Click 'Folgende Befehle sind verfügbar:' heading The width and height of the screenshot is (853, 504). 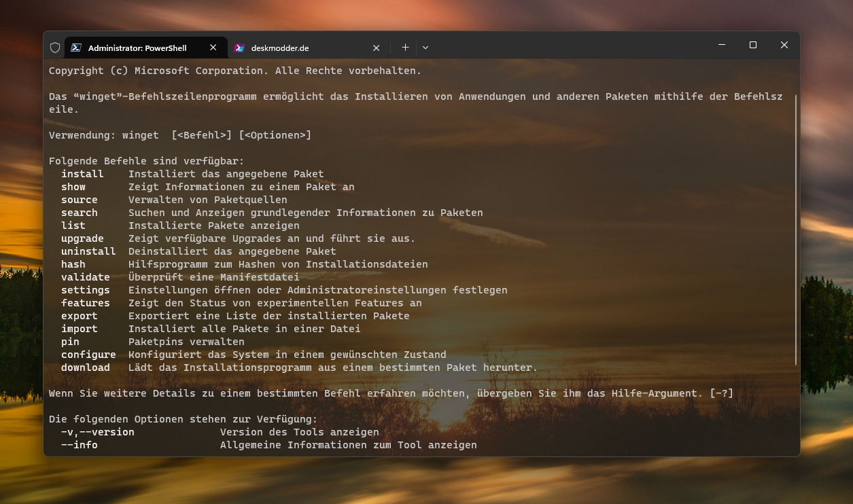pos(147,161)
